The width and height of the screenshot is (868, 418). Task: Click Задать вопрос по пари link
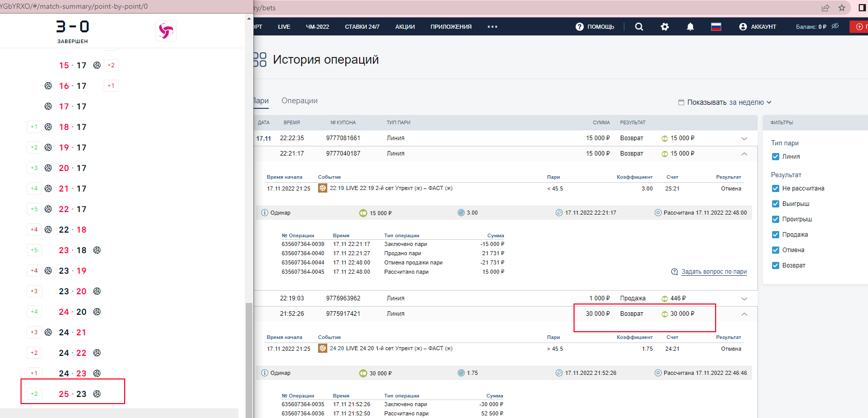pos(714,272)
